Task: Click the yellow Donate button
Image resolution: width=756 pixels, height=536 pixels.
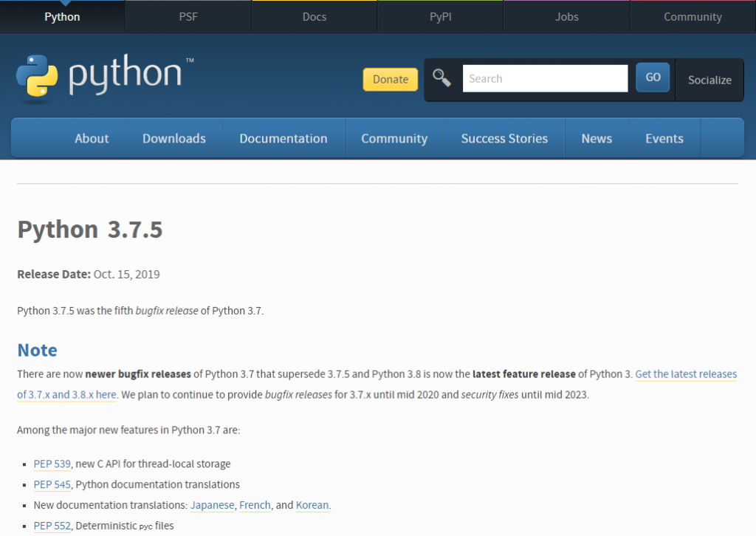Action: [x=390, y=79]
